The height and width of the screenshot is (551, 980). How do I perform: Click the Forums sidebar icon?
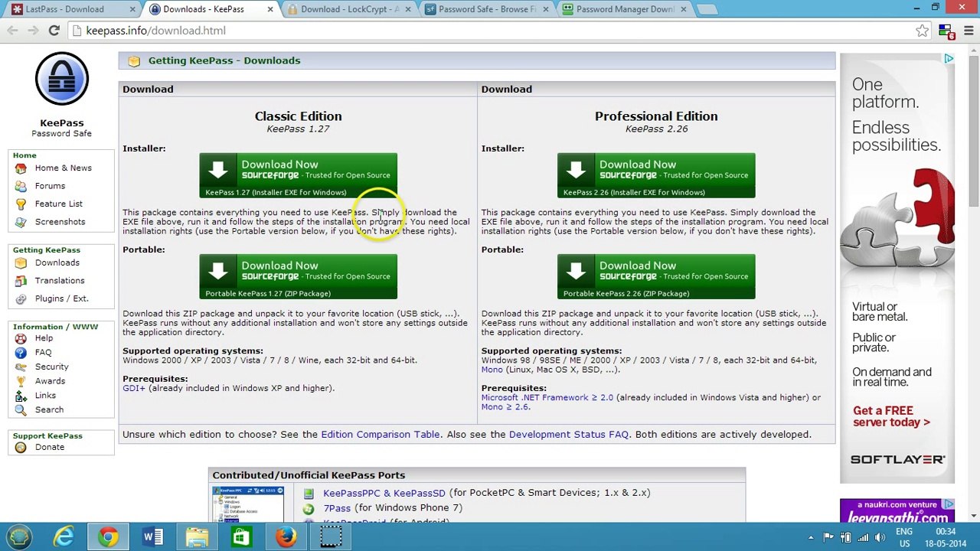pos(21,186)
